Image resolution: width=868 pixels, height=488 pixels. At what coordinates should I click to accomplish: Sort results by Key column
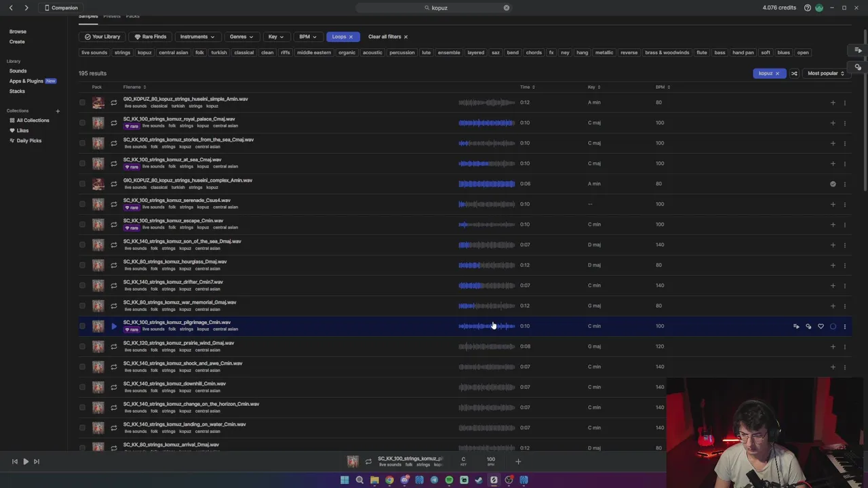[594, 87]
